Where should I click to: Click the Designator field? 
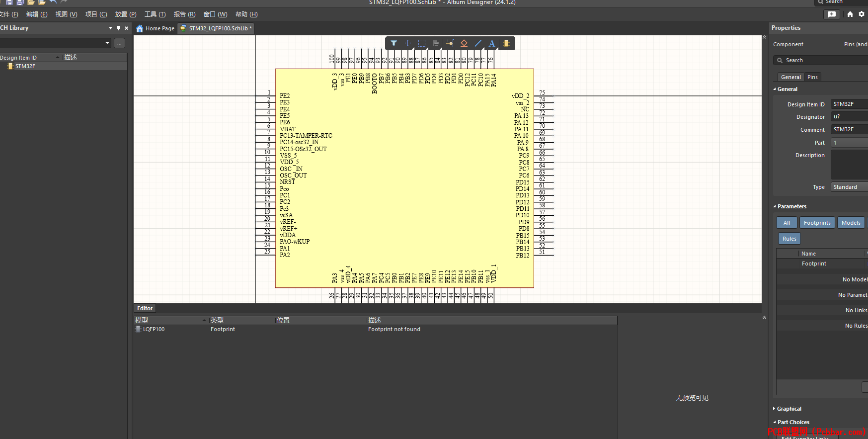pyautogui.click(x=850, y=117)
